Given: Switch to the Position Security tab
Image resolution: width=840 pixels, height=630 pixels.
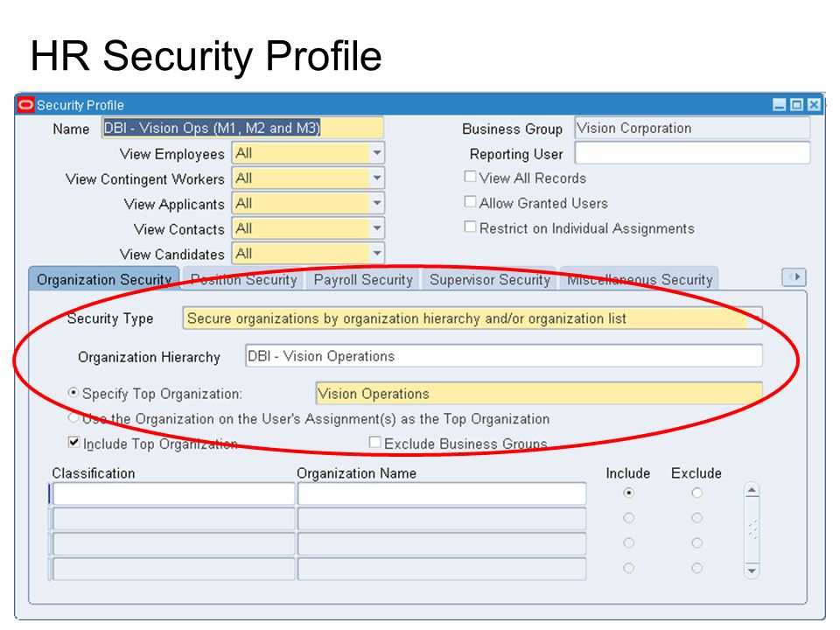Looking at the screenshot, I should point(244,280).
